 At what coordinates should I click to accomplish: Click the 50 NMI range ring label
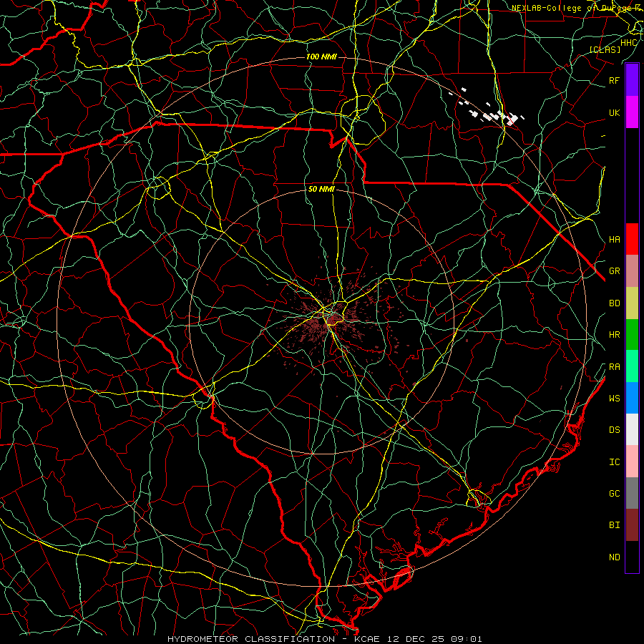tap(321, 190)
